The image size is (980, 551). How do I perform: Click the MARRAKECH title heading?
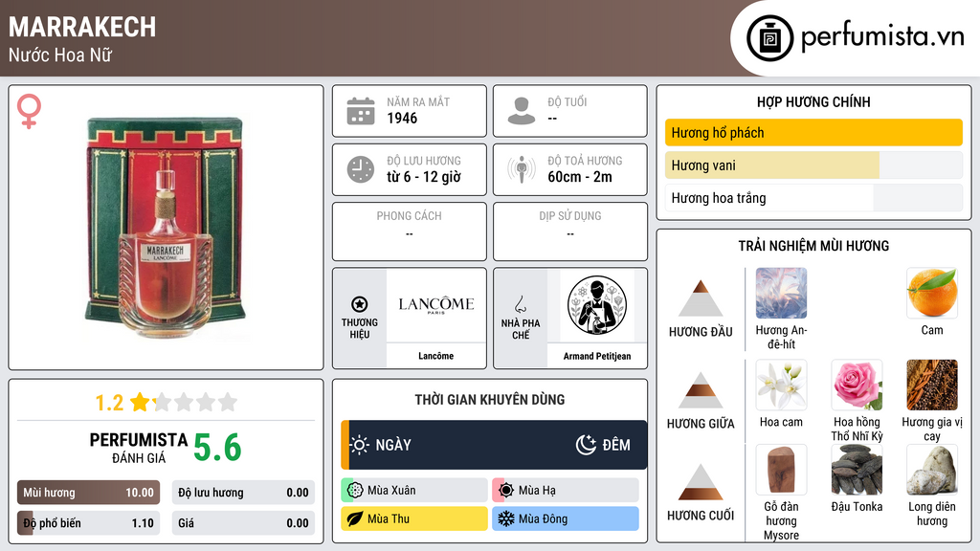point(82,28)
